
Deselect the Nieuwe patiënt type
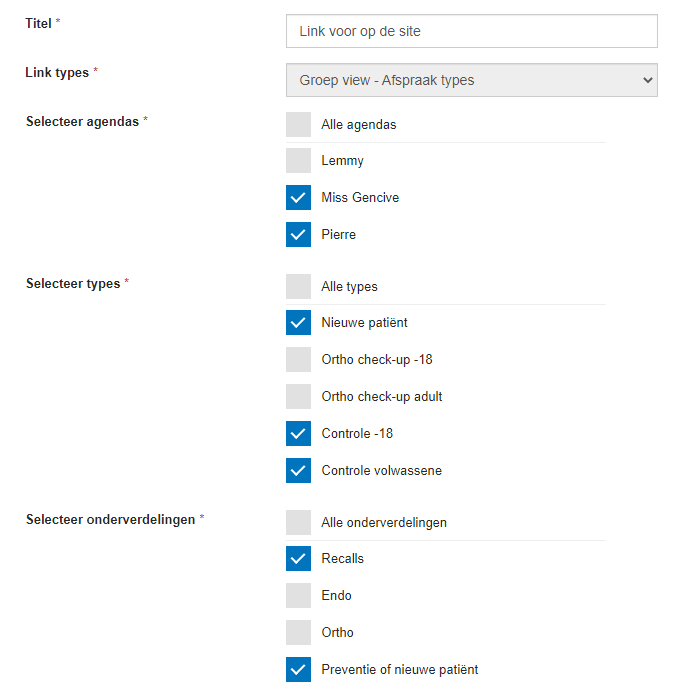(x=298, y=323)
